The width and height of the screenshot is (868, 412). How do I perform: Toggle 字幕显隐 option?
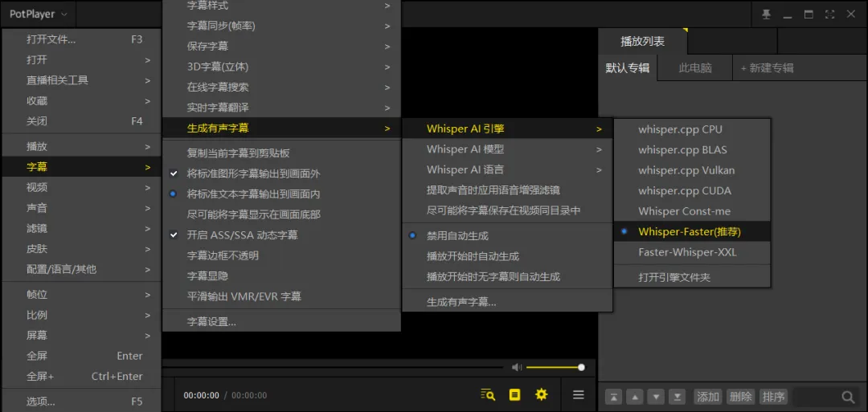(281, 276)
